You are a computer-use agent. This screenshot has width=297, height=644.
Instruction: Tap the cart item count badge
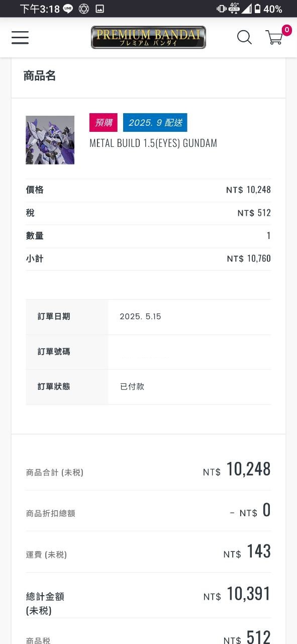click(x=287, y=30)
